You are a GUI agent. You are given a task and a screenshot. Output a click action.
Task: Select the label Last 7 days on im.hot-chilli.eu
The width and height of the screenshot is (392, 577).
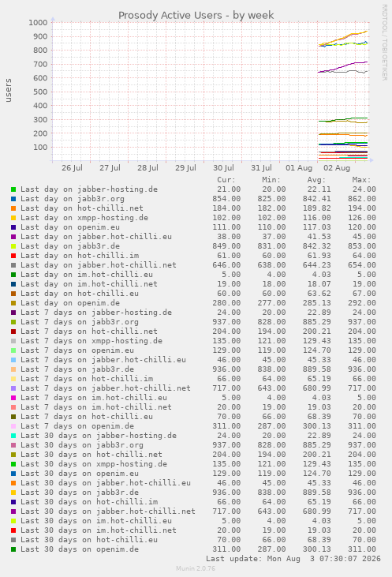coord(94,398)
